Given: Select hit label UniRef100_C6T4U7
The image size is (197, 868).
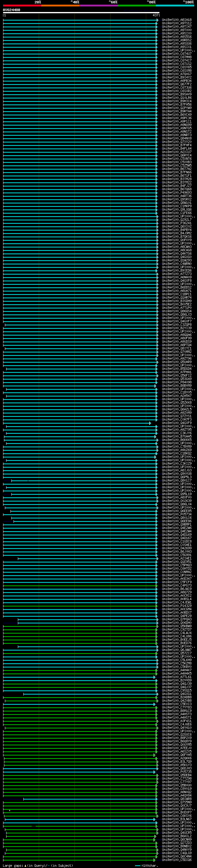Looking at the screenshot, I should click(x=177, y=54).
